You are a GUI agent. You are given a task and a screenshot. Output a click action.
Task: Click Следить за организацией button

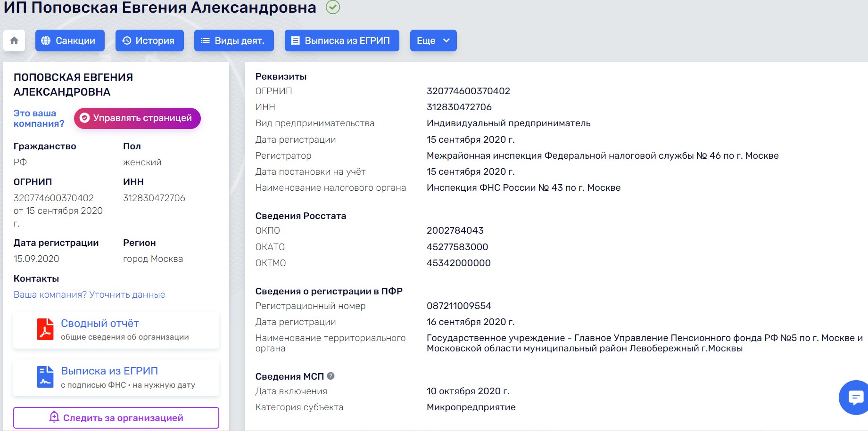[x=116, y=418]
